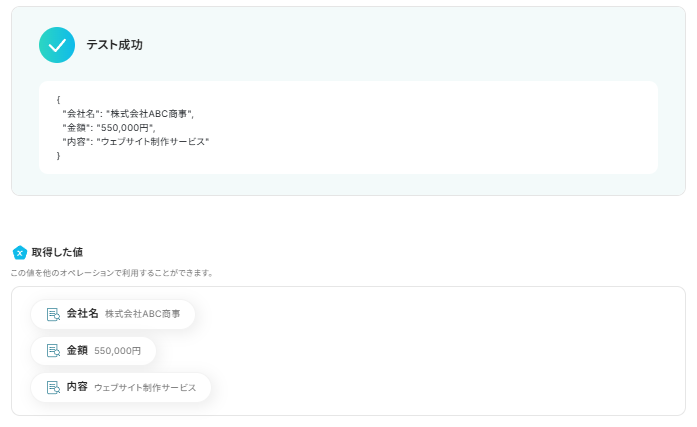Click the JSON line containing "内容"

[x=135, y=142]
